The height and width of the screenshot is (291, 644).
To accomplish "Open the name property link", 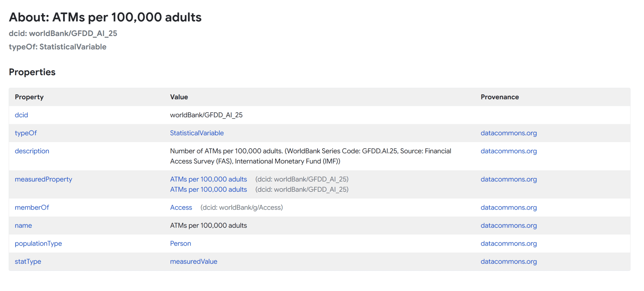I will point(23,225).
